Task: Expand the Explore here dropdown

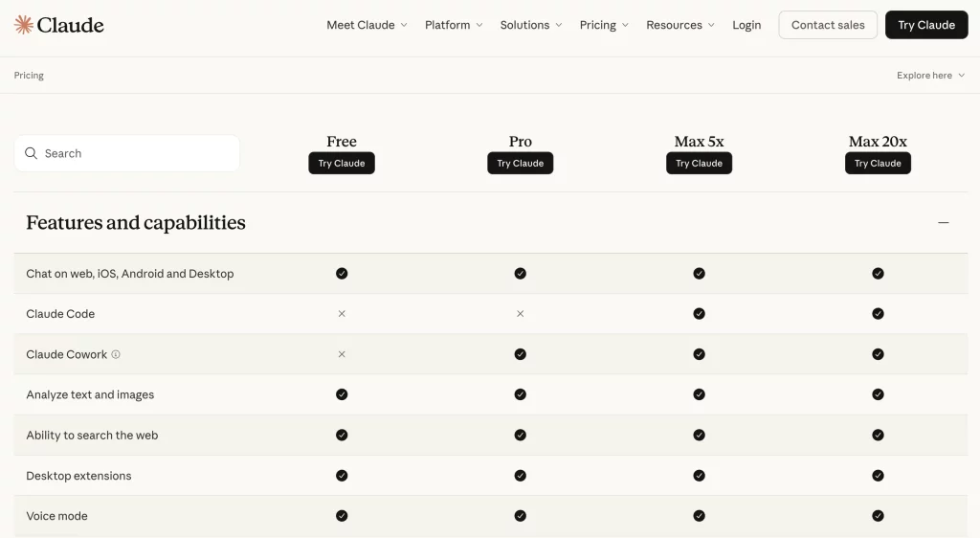Action: [930, 76]
